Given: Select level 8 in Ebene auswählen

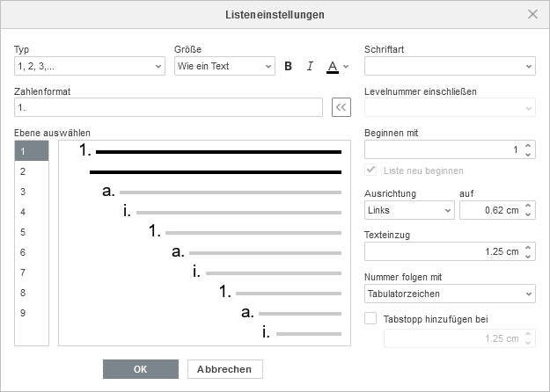Looking at the screenshot, I should click(32, 293).
